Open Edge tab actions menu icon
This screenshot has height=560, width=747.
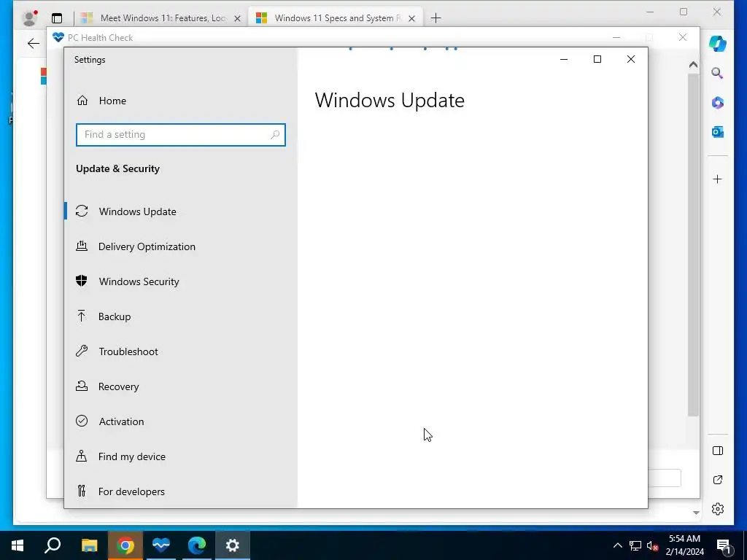click(57, 18)
